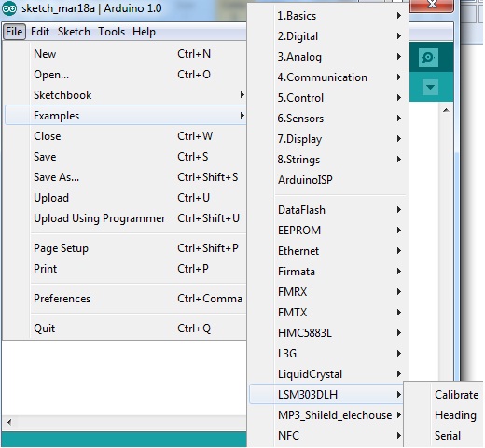
Task: Click the editor scroll up arrow
Action: [446, 110]
